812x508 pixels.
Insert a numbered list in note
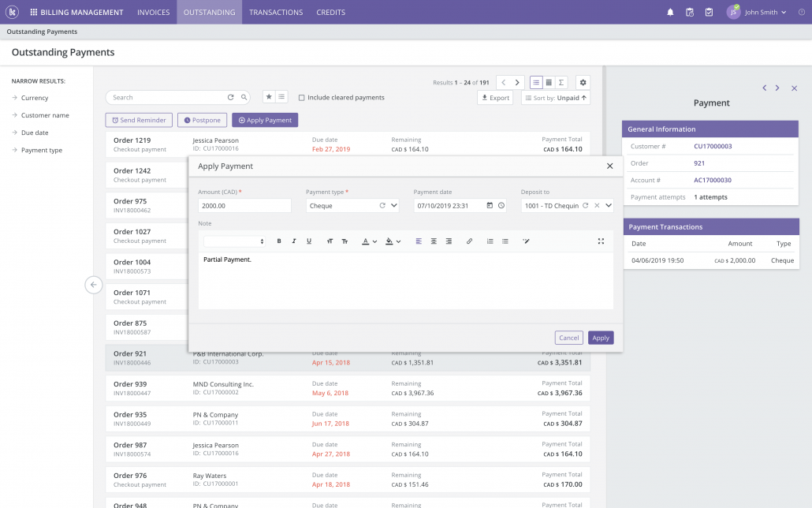click(x=490, y=241)
